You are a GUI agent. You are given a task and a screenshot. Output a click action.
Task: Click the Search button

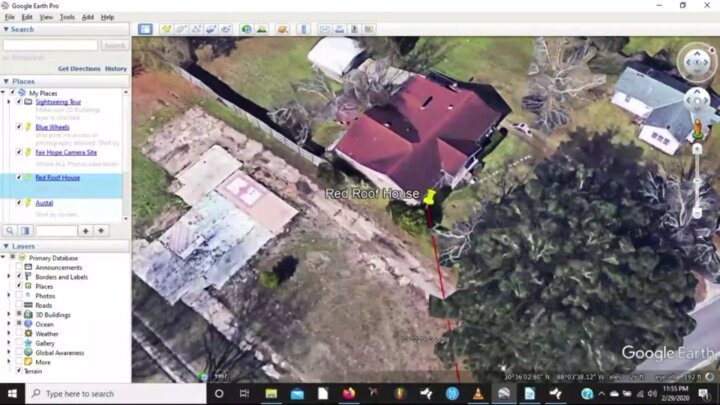point(114,45)
